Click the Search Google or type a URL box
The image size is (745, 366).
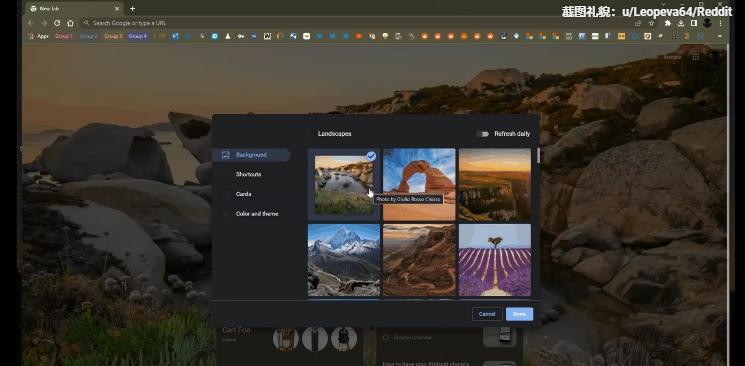click(356, 23)
